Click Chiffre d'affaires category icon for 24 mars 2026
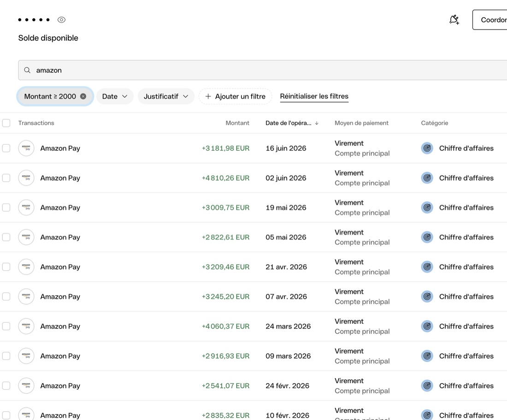This screenshot has height=420, width=507. [x=427, y=326]
